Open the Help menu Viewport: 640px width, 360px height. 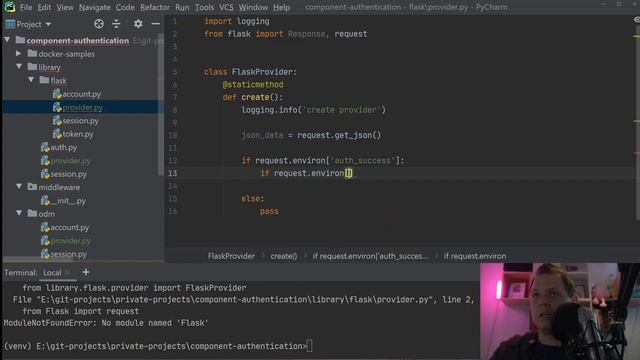pos(281,7)
